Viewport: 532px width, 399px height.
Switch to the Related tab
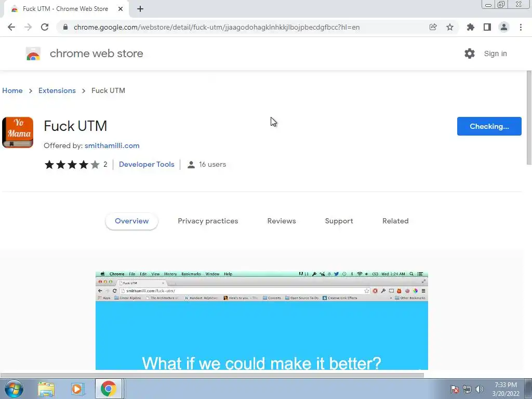tap(395, 221)
